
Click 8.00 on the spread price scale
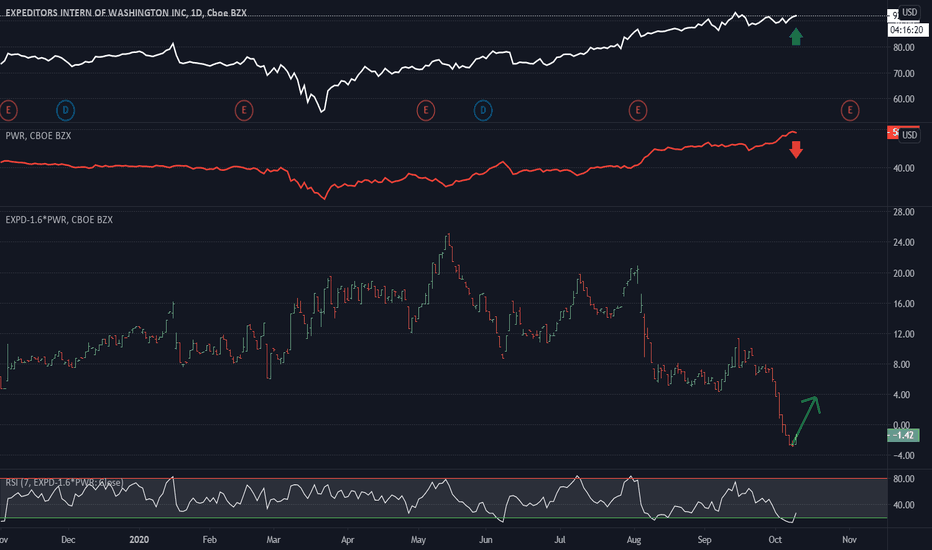point(903,364)
